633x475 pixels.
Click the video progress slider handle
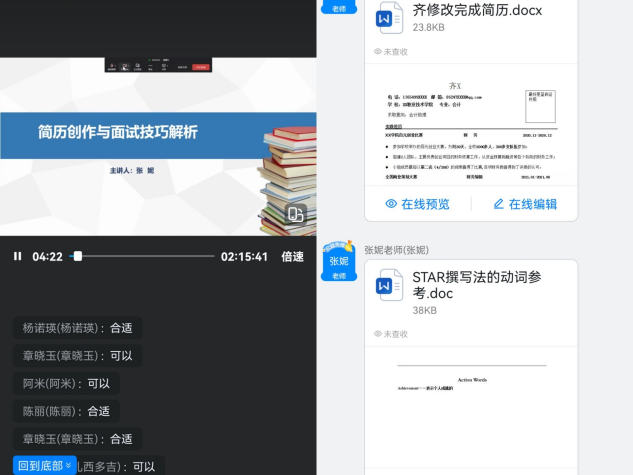pos(78,256)
